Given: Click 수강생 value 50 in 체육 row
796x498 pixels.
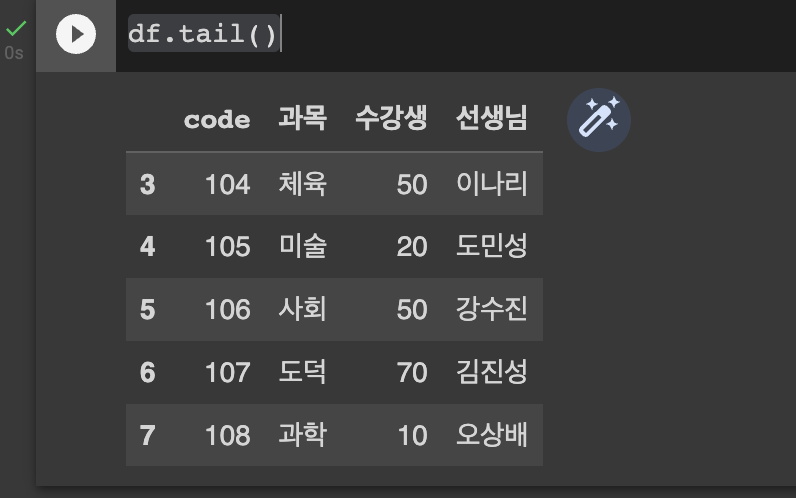Looking at the screenshot, I should (x=412, y=184).
